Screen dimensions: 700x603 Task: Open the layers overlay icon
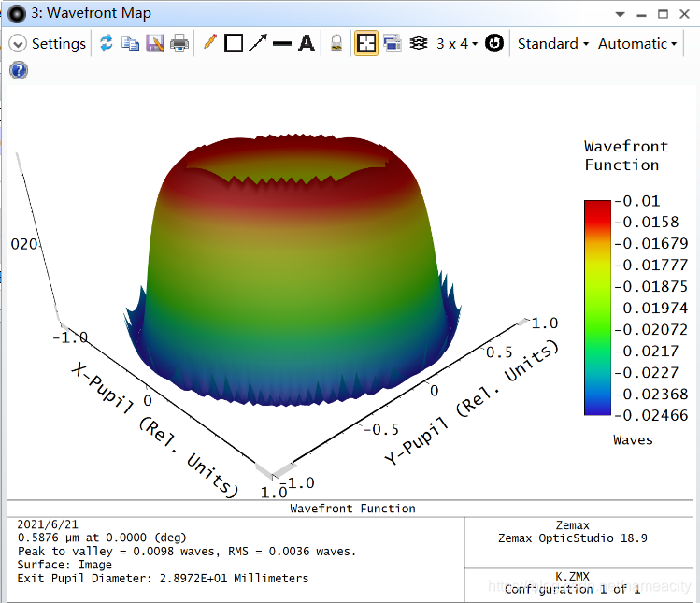[x=419, y=43]
